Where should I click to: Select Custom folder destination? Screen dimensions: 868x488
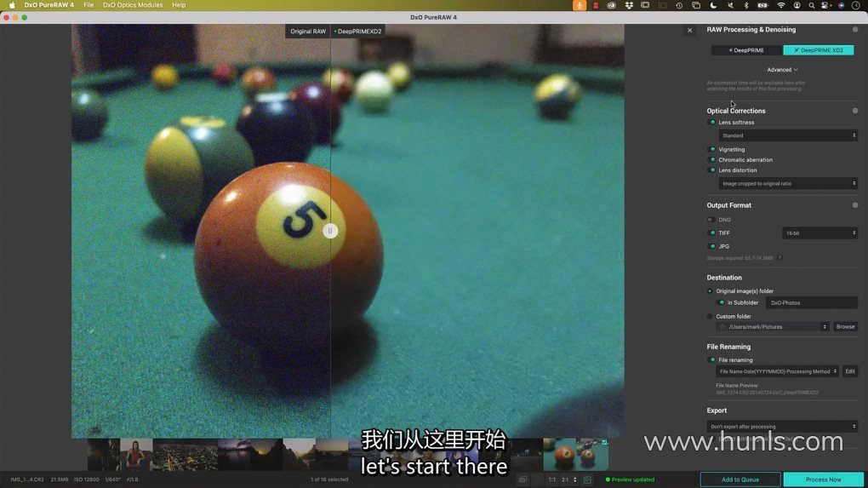click(710, 317)
